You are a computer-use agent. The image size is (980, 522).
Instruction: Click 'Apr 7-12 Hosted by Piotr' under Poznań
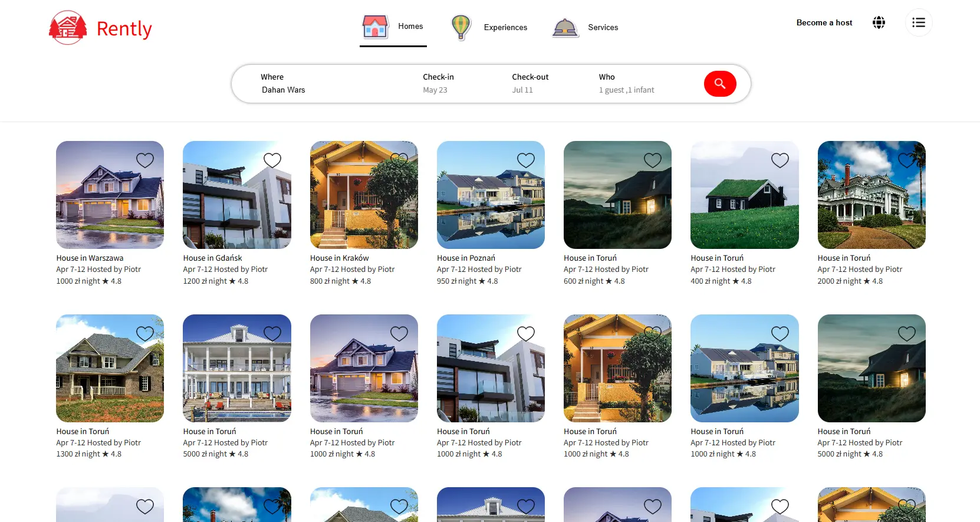click(x=479, y=270)
